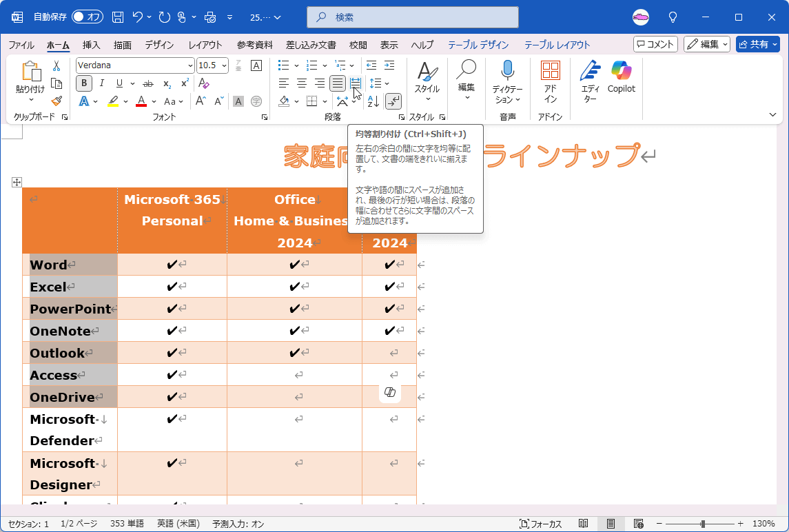789x532 pixels.
Task: Apply subscript formatting
Action: click(167, 83)
